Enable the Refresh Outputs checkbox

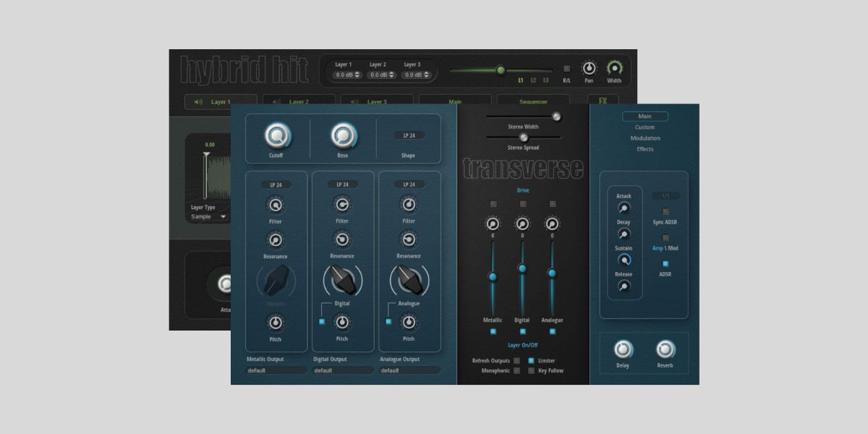pyautogui.click(x=516, y=360)
